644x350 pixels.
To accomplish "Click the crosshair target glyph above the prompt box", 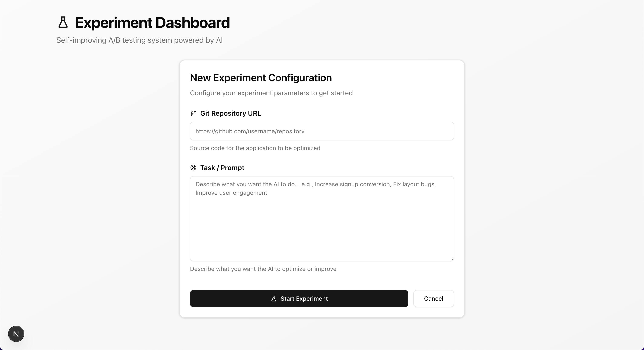I will coord(194,168).
